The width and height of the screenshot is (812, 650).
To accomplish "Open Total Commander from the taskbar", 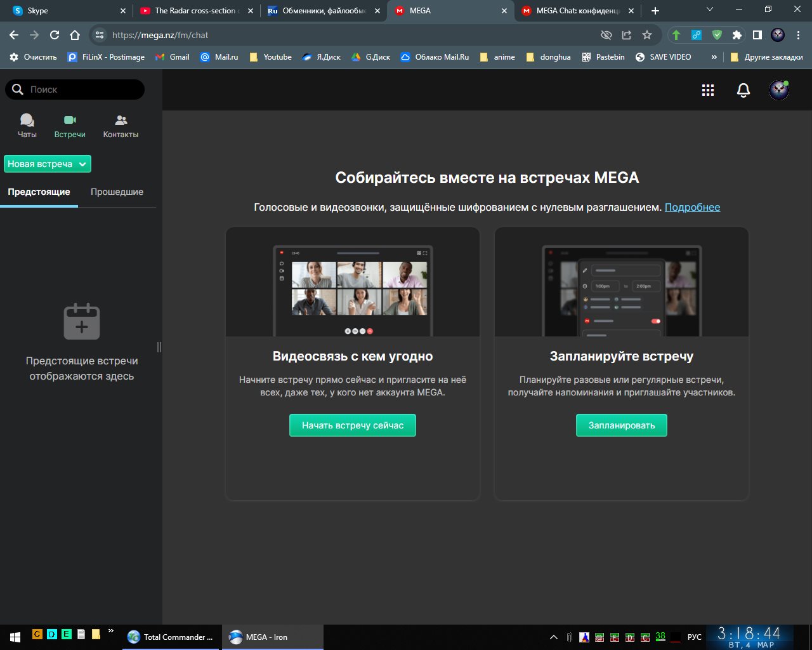I will pos(171,637).
